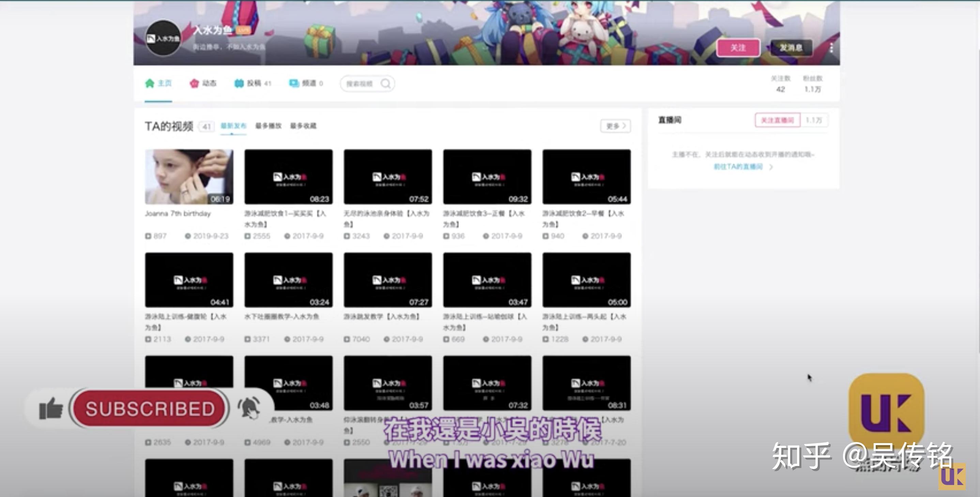Click the 发消息 message button
The image size is (980, 497).
pos(791,48)
